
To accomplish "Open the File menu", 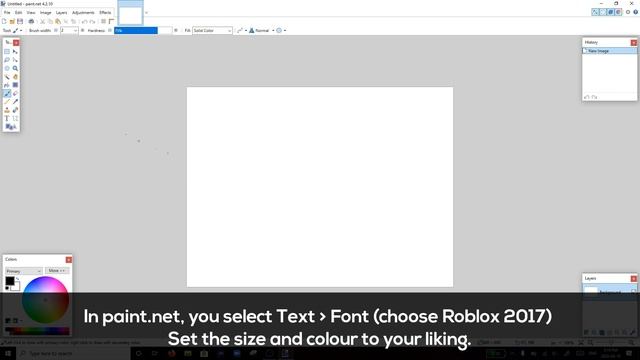I will (7, 13).
